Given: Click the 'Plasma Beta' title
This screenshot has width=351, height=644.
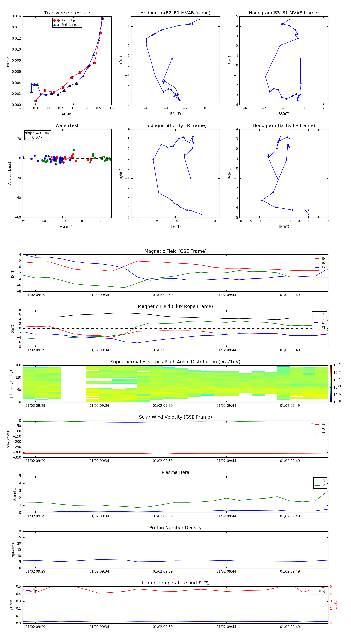Looking at the screenshot, I should tap(175, 472).
